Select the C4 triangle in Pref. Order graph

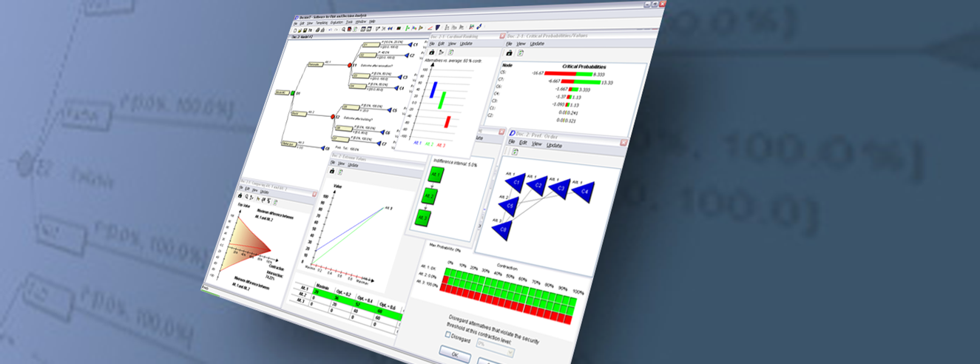(584, 191)
